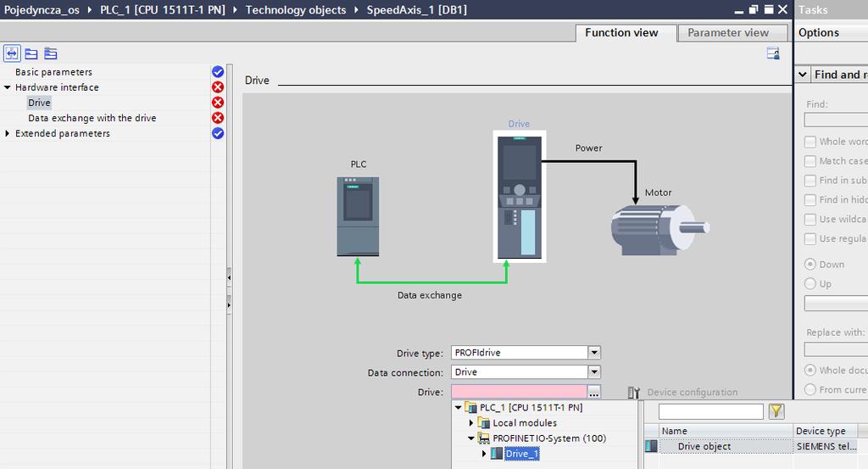
Task: Click the blue check icon beside Basic parameters
Action: 218,72
